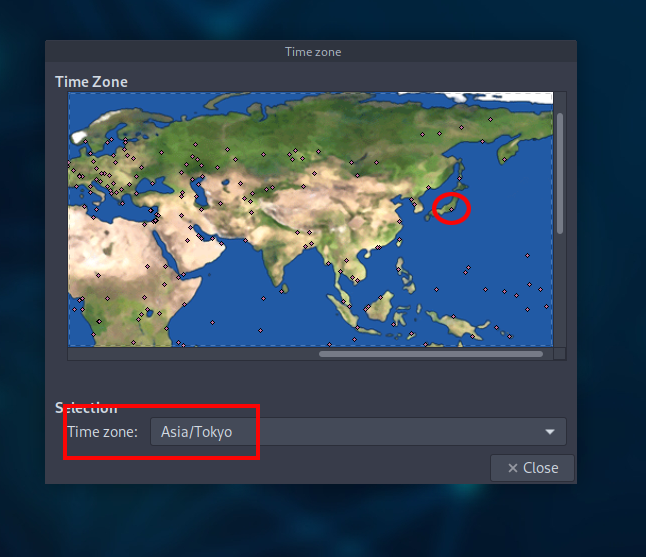Click the dropdown arrow of Time zone combo

(x=550, y=432)
